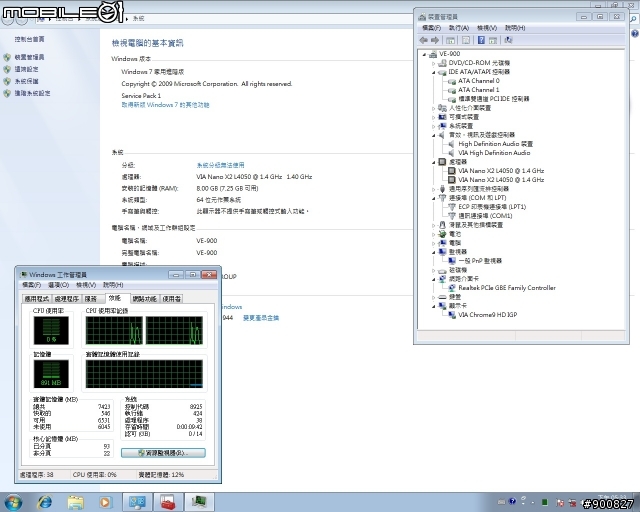This screenshot has height=512, width=640.
Task: Open Properties icon in Device Manager toolbar
Action: coord(466,40)
